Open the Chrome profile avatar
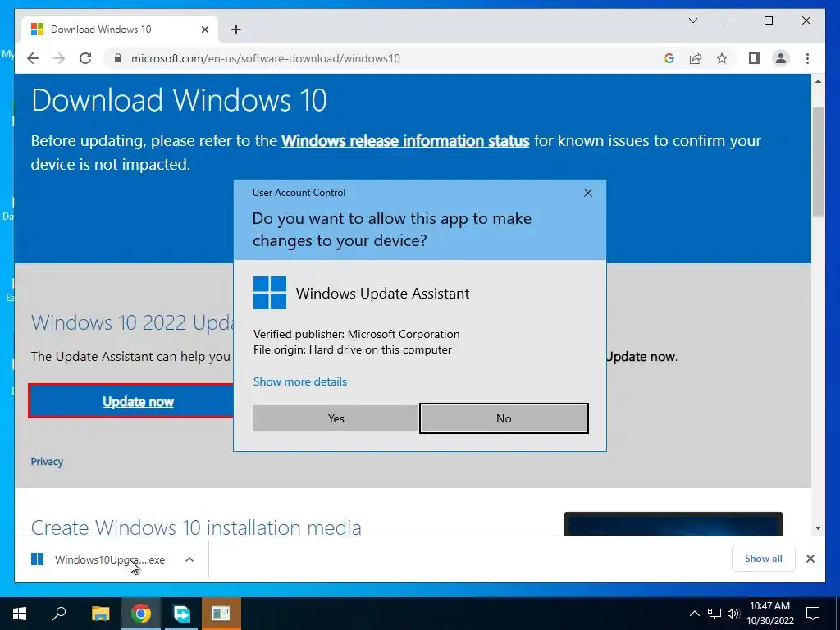840x630 pixels. pos(781,58)
